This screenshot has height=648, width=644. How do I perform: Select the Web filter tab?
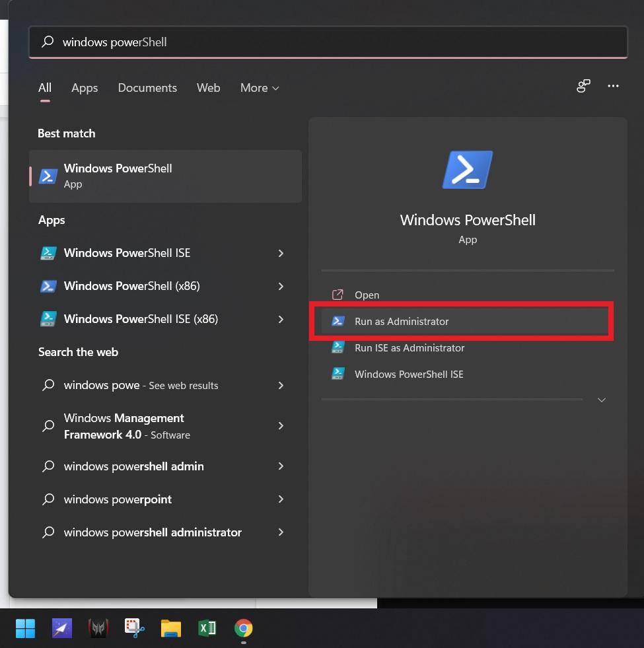click(x=208, y=88)
